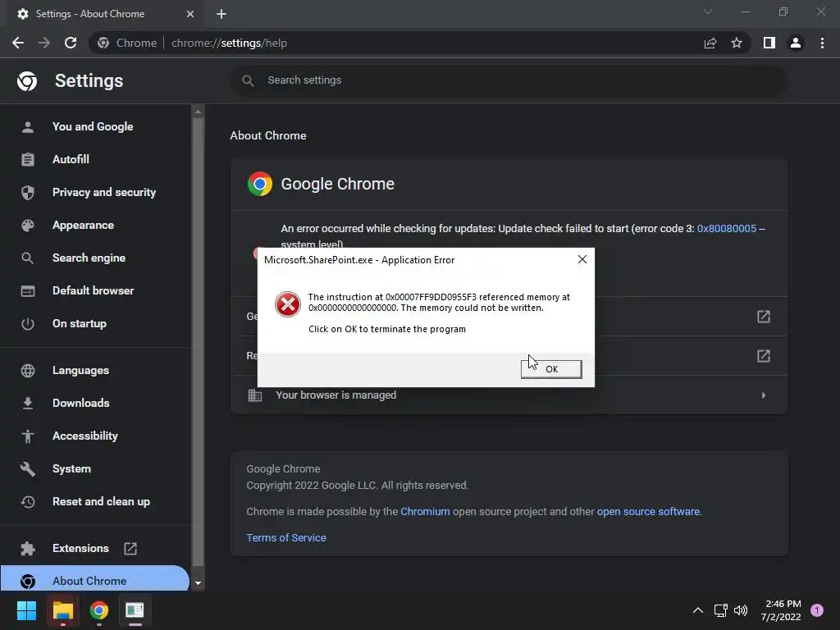Close the Settings - About Chrome tab
The width and height of the screenshot is (840, 630).
(x=190, y=14)
